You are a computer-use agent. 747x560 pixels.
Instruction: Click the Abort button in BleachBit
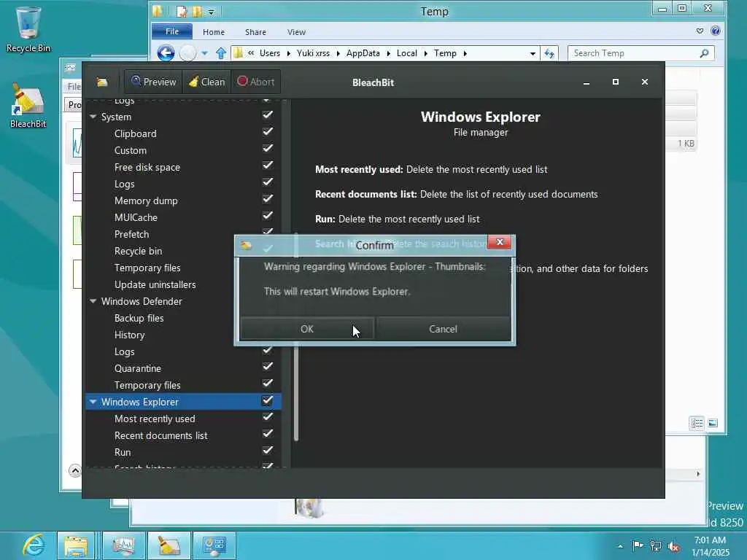point(256,82)
